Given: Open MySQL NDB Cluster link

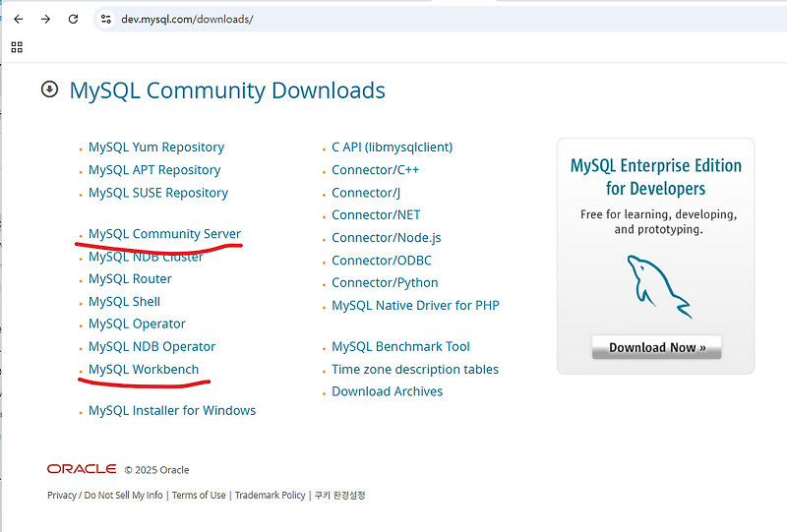Looking at the screenshot, I should pos(146,257).
